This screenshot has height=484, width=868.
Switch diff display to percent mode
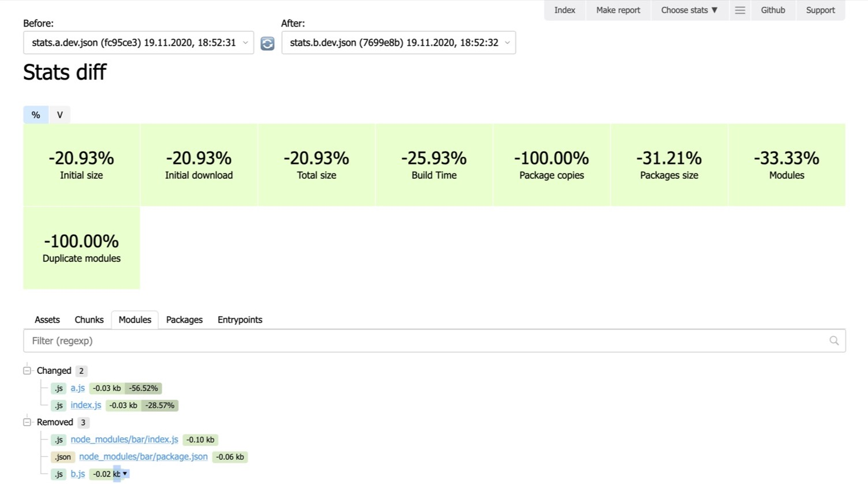[36, 115]
